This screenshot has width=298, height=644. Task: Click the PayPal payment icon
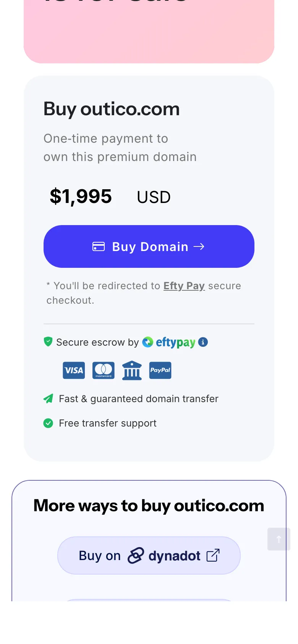tap(160, 370)
